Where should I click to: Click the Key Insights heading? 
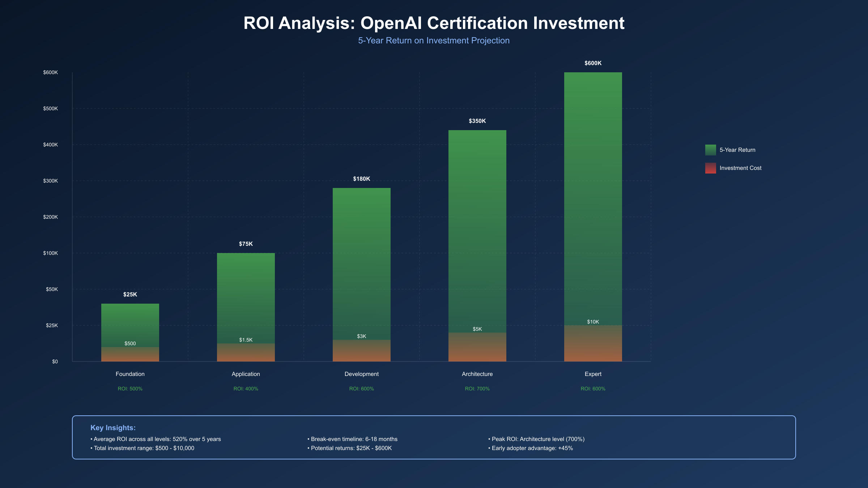coord(113,428)
